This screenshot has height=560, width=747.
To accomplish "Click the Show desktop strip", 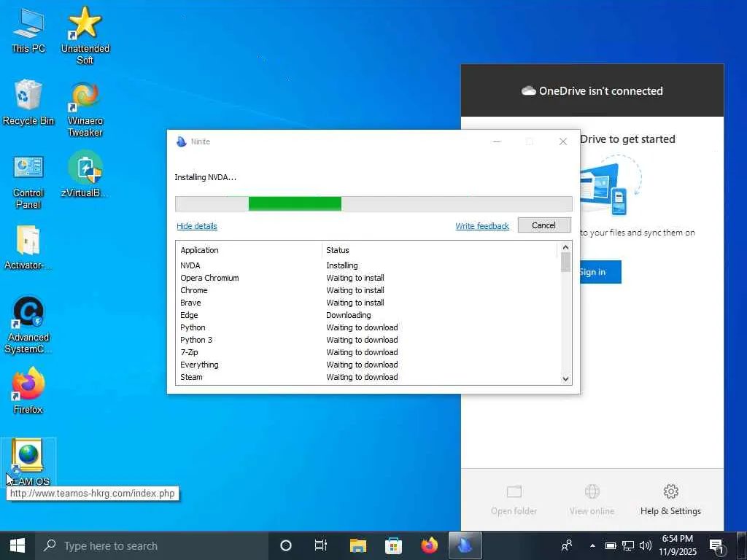I will (743, 545).
